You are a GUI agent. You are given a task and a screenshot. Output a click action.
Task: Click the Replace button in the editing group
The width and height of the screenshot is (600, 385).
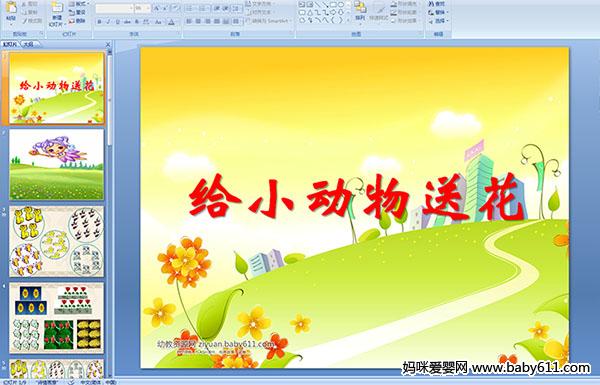[437, 12]
